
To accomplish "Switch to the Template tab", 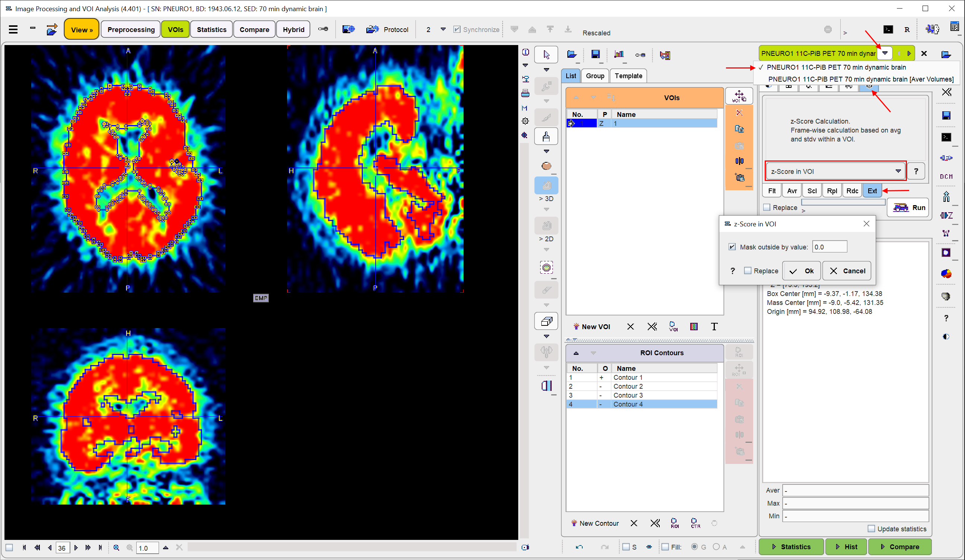I will (628, 76).
